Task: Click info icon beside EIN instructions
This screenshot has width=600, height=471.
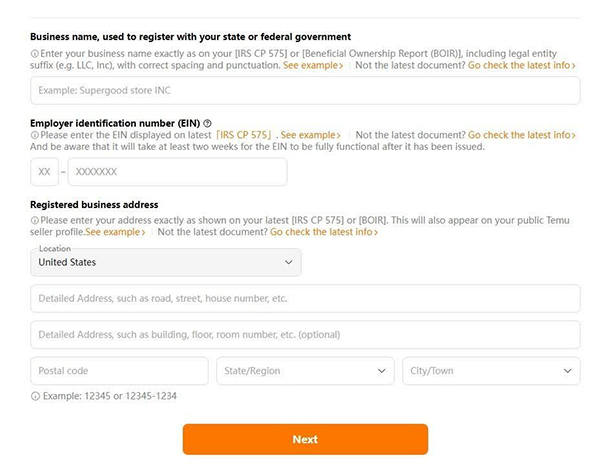Action: pos(35,135)
